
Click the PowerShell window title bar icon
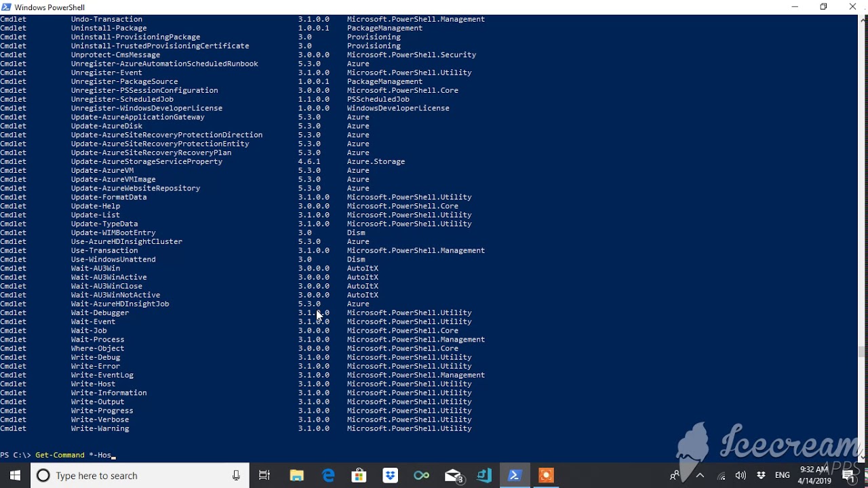pos(6,7)
